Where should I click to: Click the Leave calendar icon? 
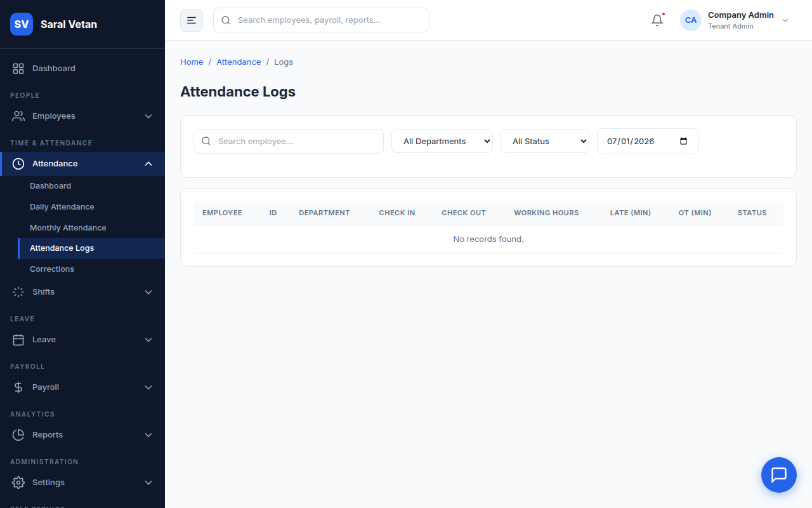point(18,340)
